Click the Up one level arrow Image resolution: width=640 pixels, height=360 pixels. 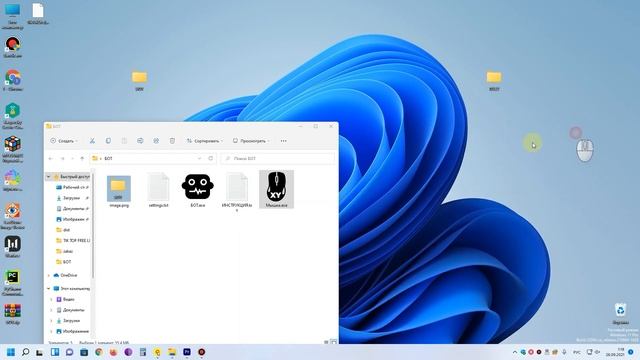pos(82,158)
